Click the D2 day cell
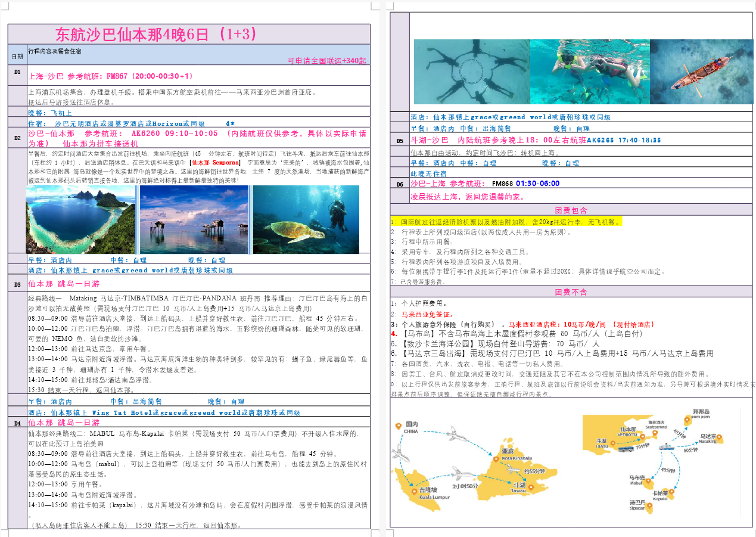Screen dimensions: 756x537 [17, 138]
